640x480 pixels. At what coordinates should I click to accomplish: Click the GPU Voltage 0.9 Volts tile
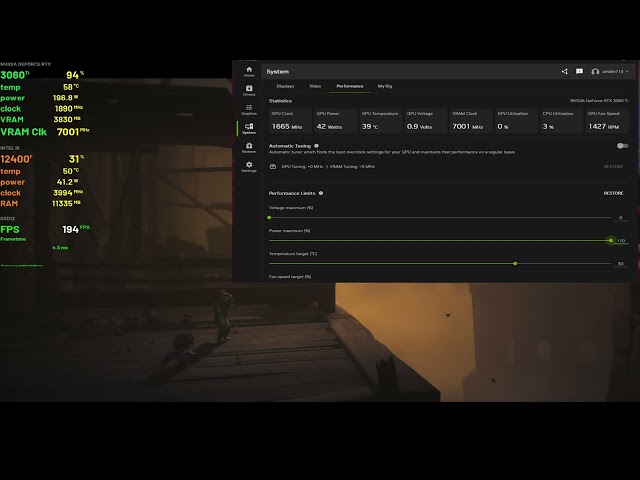click(426, 121)
